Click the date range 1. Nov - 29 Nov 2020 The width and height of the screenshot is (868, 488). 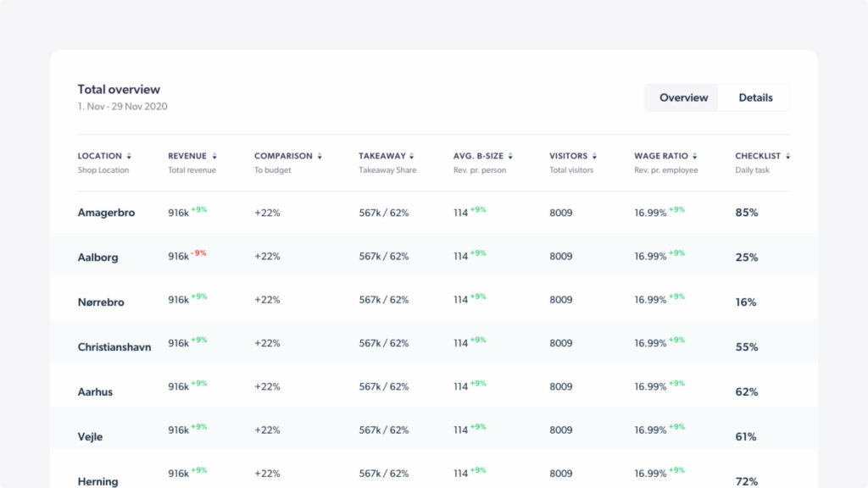[122, 107]
